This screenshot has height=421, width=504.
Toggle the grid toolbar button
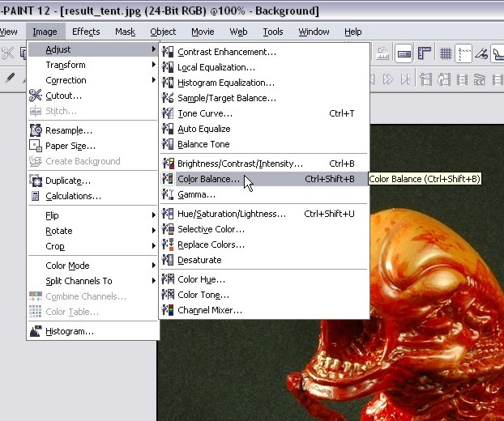(x=445, y=53)
